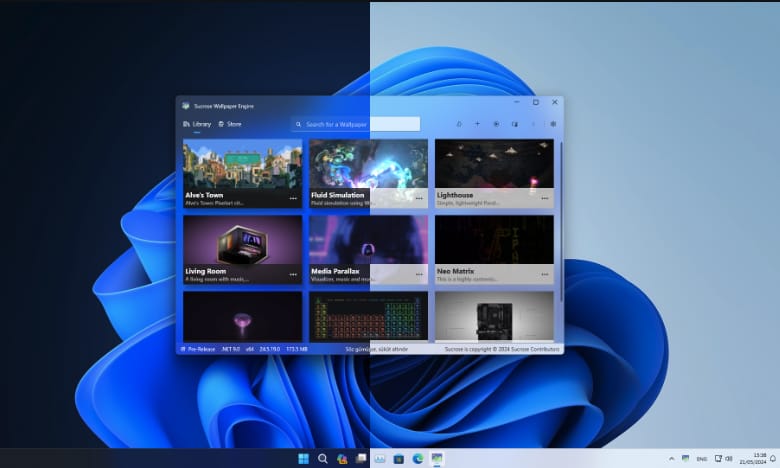Switch to the Store tab
The width and height of the screenshot is (780, 468).
(230, 124)
